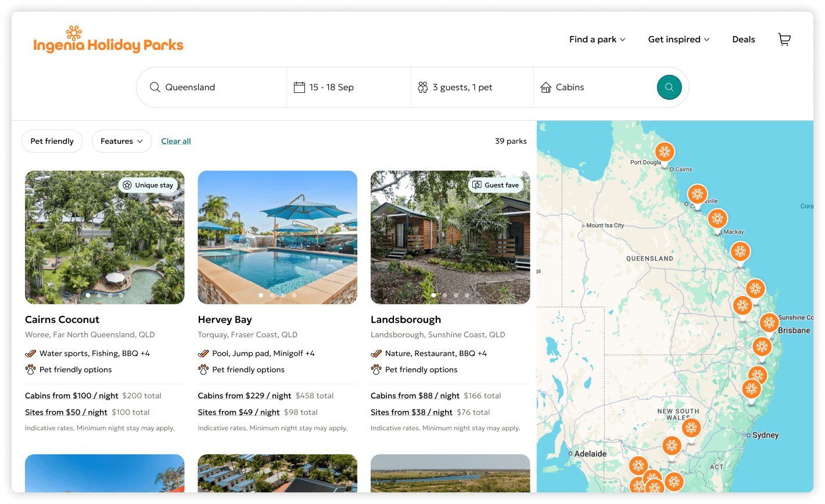Open Sites from $49 / night link
This screenshot has width=825, height=504.
click(x=239, y=412)
